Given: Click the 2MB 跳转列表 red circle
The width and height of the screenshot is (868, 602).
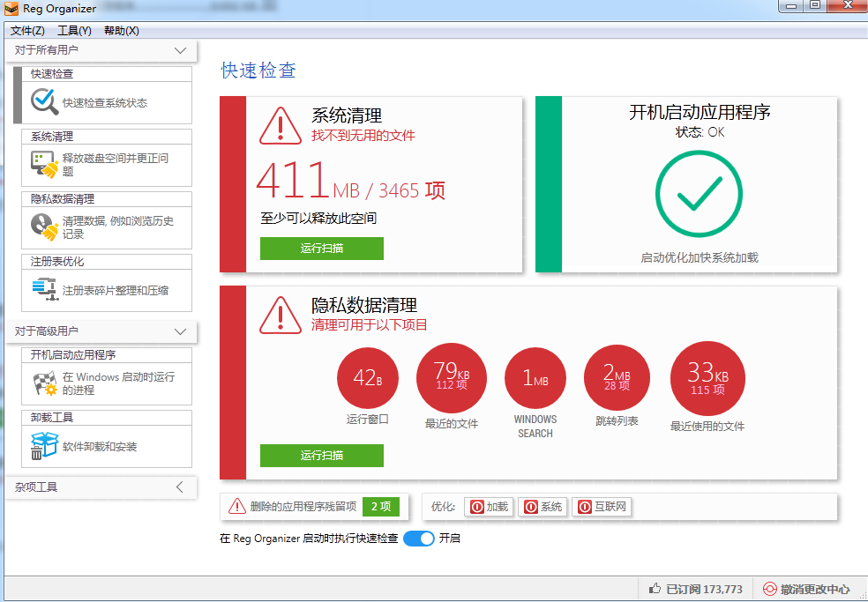Looking at the screenshot, I should click(x=617, y=378).
